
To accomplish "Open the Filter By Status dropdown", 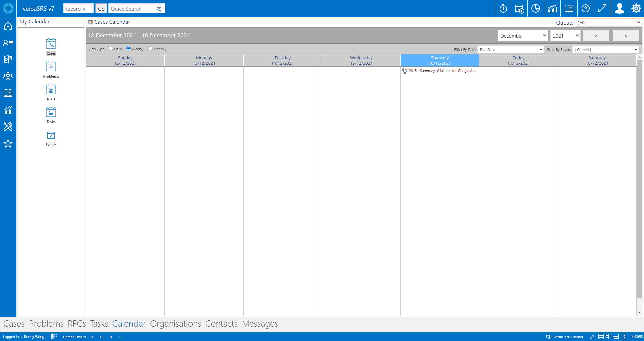I will [x=606, y=50].
